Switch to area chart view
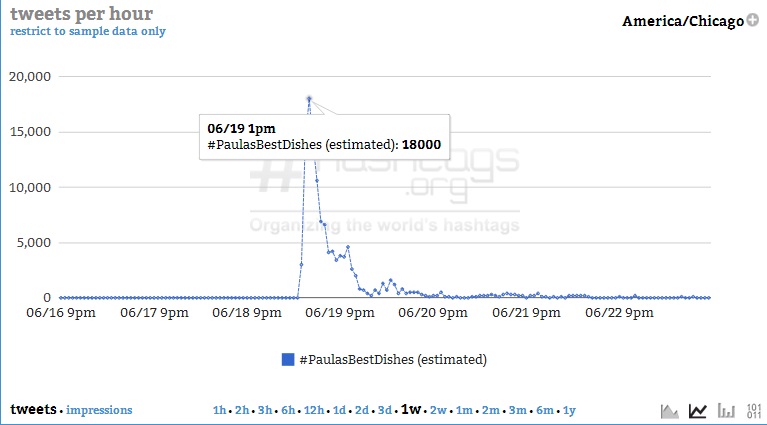This screenshot has width=767, height=425. tap(670, 410)
